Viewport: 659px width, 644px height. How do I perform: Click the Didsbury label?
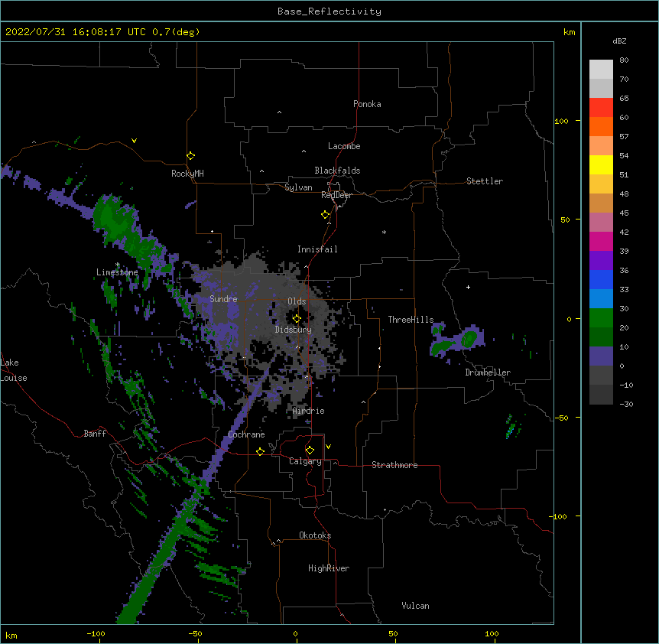click(x=294, y=330)
